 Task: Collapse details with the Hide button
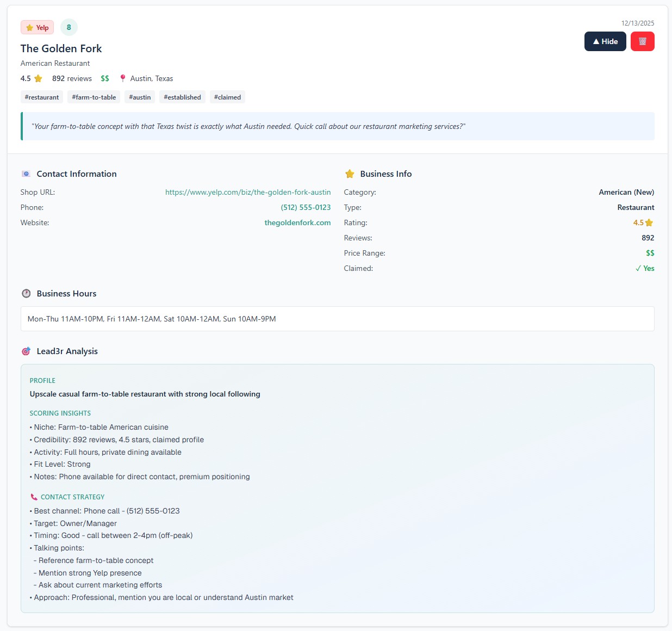coord(605,41)
